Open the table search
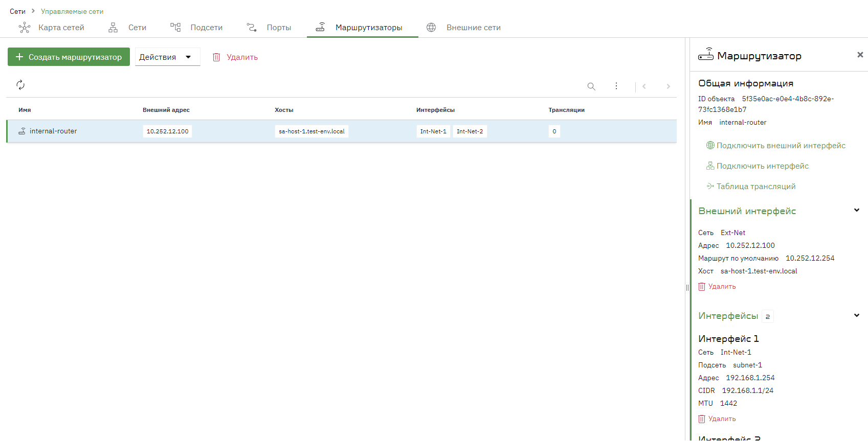 [x=591, y=86]
